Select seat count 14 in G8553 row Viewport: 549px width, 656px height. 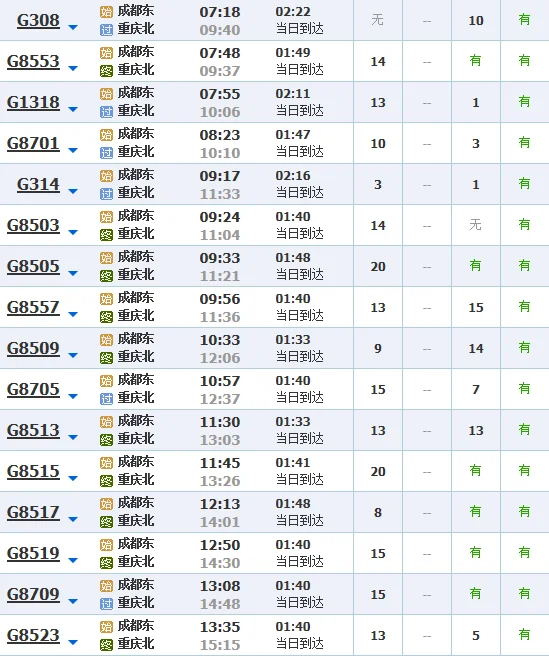click(x=378, y=62)
